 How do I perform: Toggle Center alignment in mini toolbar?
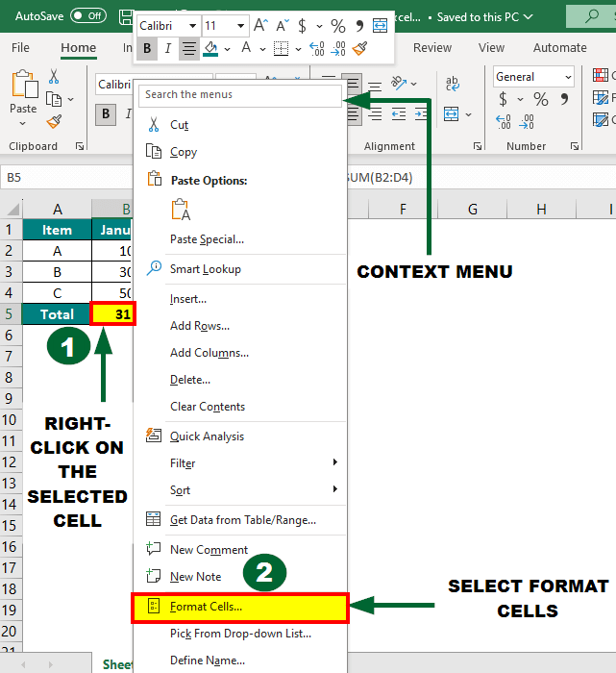click(188, 48)
